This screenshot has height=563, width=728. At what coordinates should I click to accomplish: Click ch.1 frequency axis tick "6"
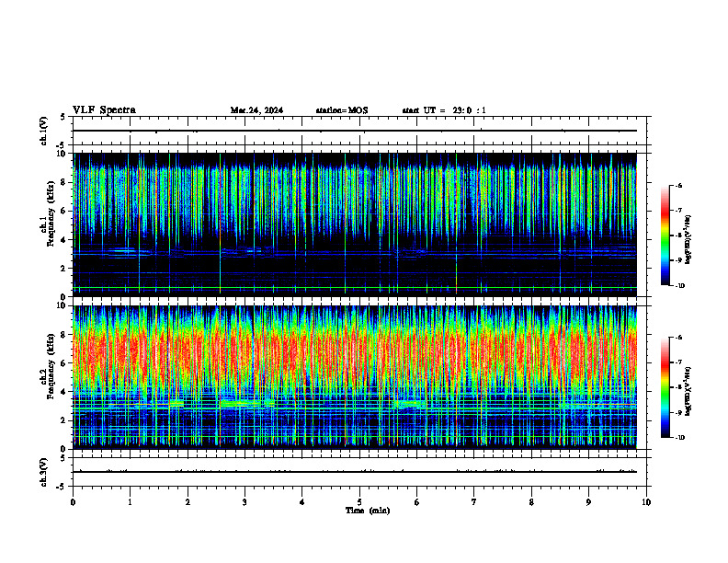tap(64, 212)
